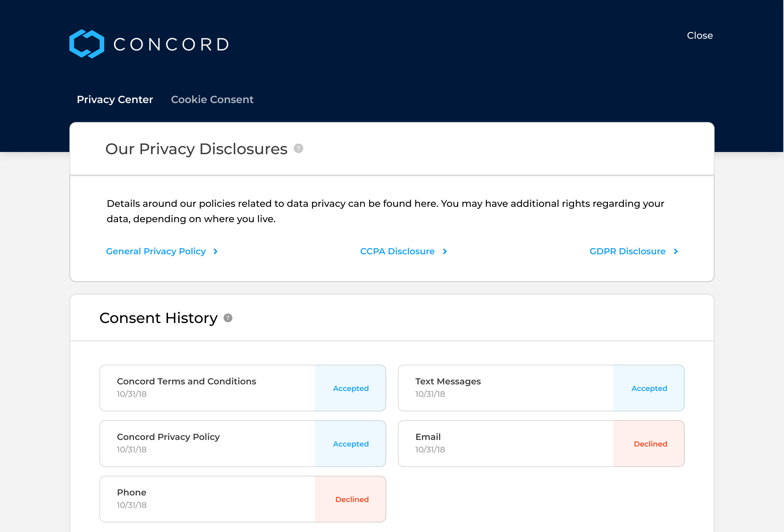Click chevron arrow after General Privacy Policy
This screenshot has height=532, width=784.
pyautogui.click(x=216, y=251)
